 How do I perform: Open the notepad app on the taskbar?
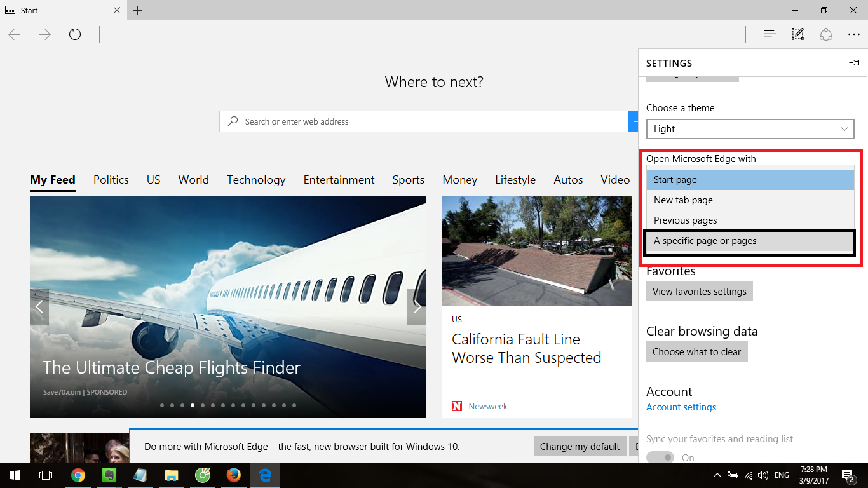(x=140, y=475)
